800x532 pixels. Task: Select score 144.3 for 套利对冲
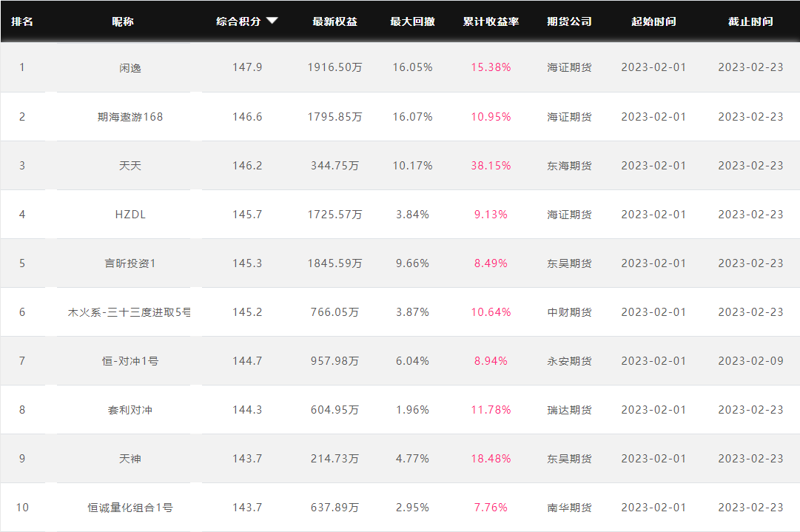tap(247, 410)
